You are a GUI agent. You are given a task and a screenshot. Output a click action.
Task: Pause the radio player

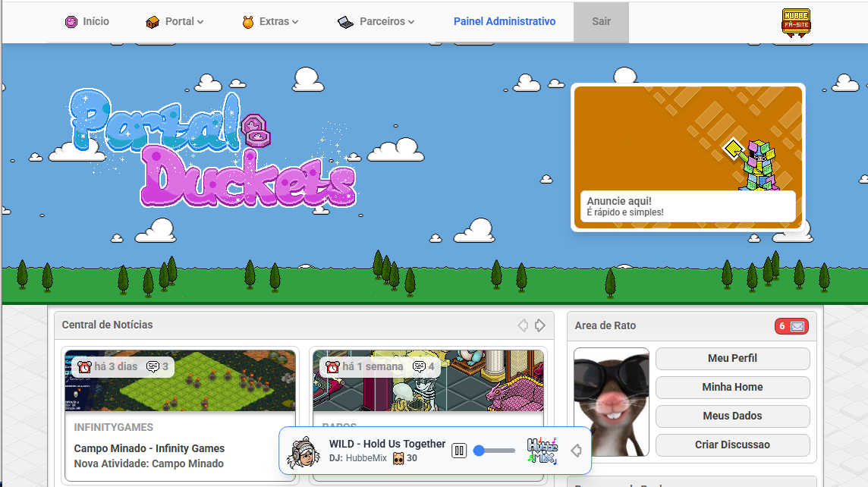pos(459,451)
